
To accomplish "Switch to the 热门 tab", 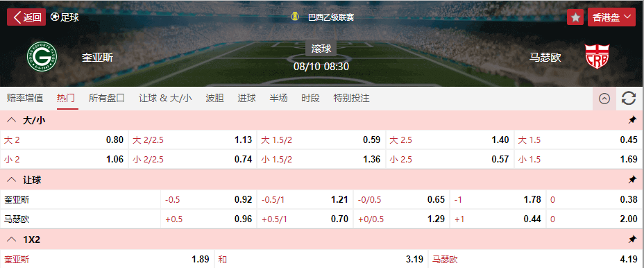I will coord(66,98).
